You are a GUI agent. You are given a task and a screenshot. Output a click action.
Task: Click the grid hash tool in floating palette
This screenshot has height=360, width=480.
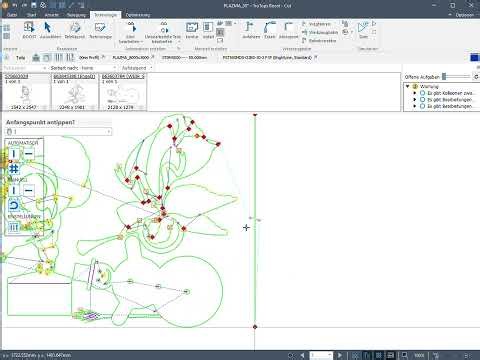(x=14, y=169)
